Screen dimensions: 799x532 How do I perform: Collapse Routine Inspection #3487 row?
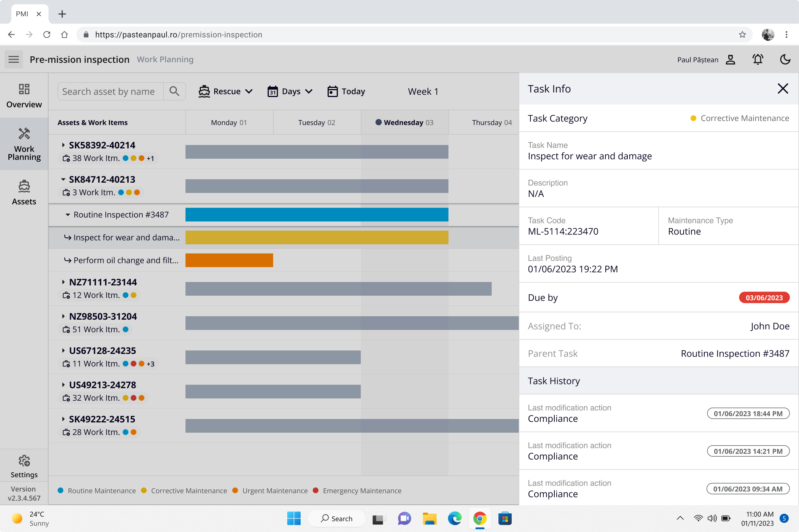coord(68,215)
